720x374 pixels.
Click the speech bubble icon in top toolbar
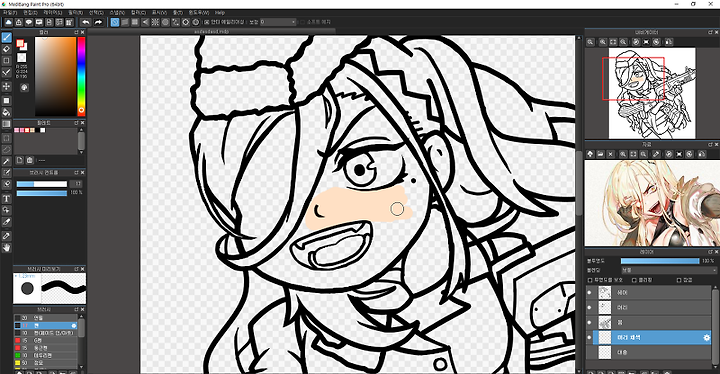(x=29, y=22)
